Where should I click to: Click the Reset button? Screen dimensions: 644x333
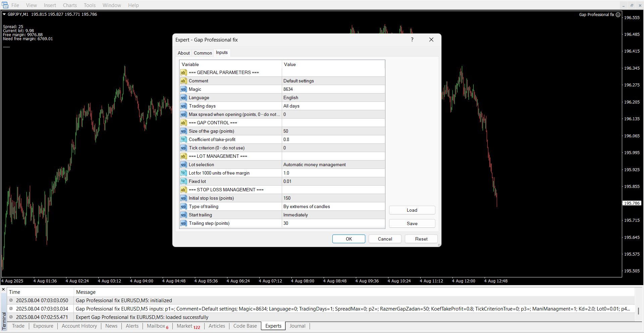[x=421, y=239]
